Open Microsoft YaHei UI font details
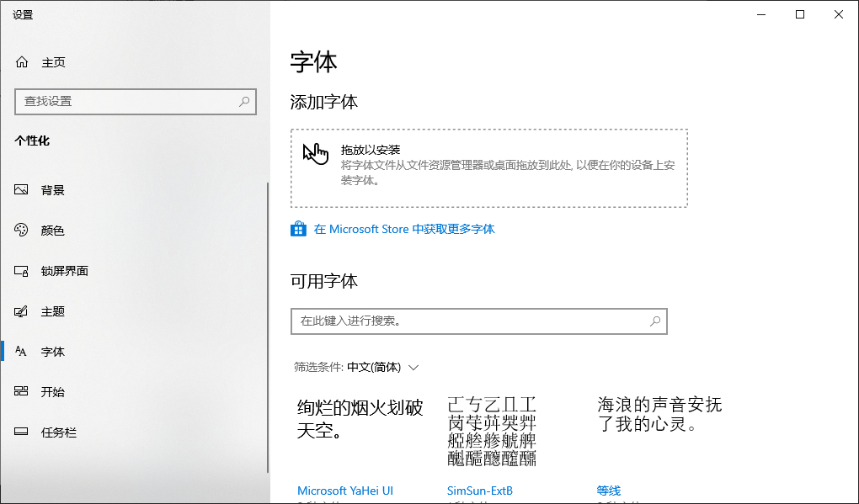This screenshot has height=504, width=859. (x=346, y=491)
